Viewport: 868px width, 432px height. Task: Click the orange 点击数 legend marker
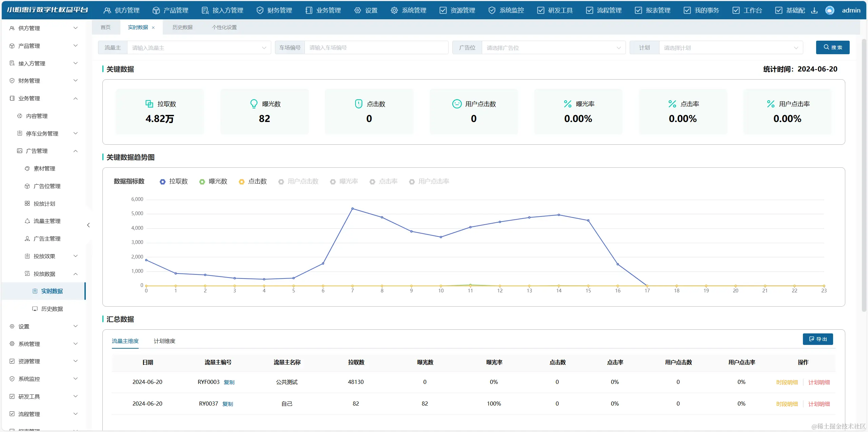241,182
